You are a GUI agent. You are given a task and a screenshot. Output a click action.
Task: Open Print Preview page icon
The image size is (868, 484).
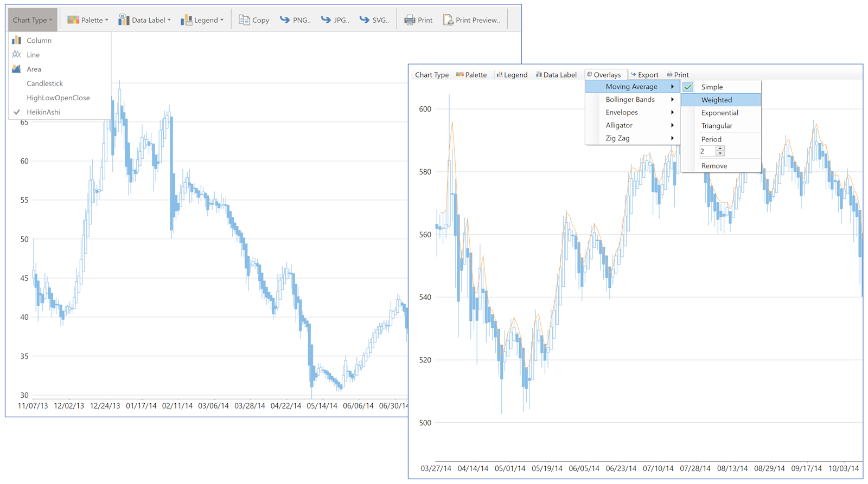tap(448, 20)
